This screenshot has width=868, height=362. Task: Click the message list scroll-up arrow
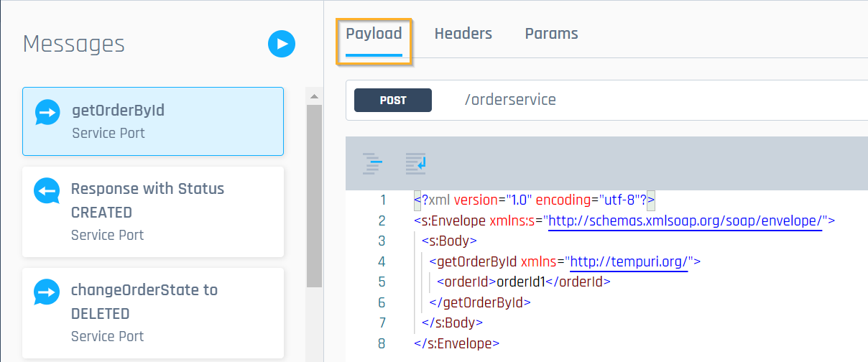(x=313, y=96)
